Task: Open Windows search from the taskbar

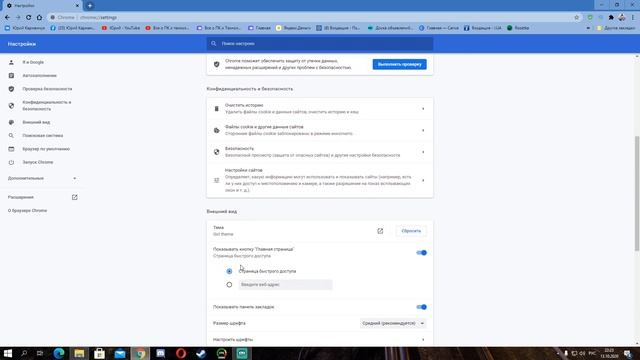Action: (x=24, y=353)
